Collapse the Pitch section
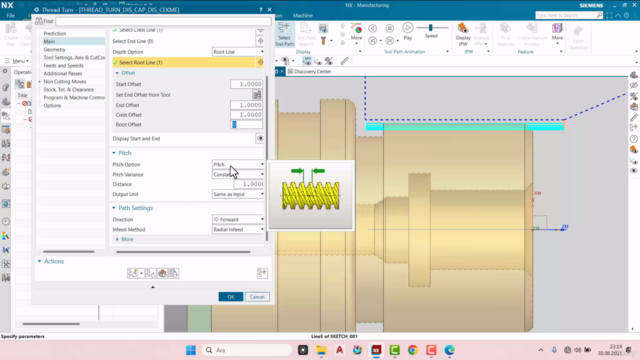This screenshot has width=640, height=360. (x=114, y=153)
